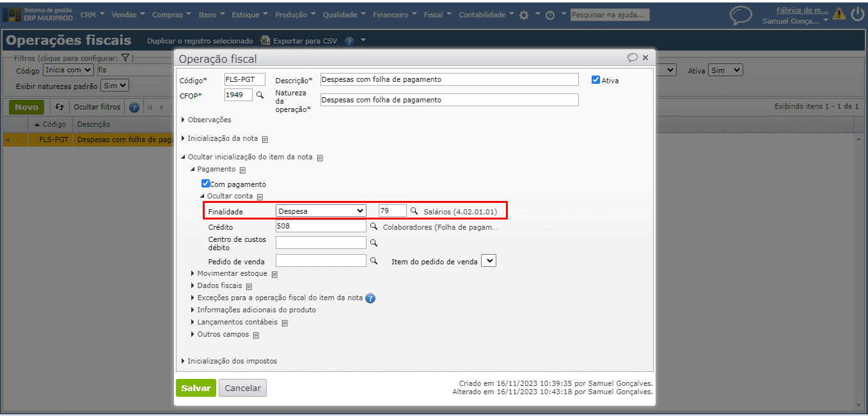Image resolution: width=868 pixels, height=416 pixels.
Task: Click the warning triangle alert icon
Action: click(839, 14)
